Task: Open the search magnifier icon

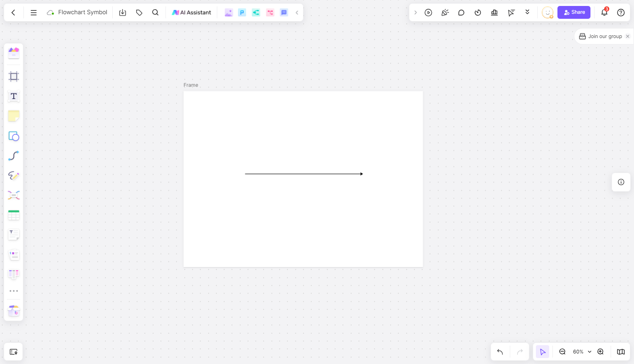Action: pyautogui.click(x=155, y=12)
